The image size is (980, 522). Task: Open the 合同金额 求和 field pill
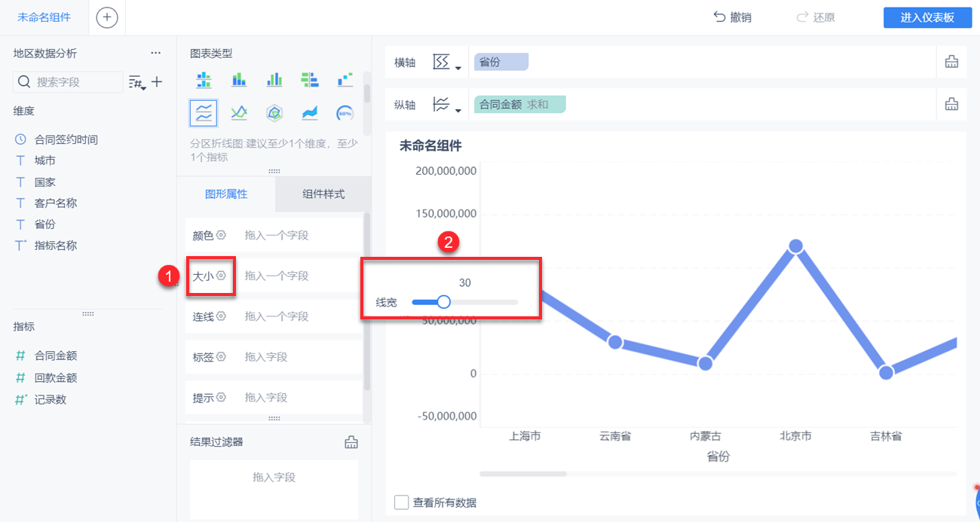coord(519,105)
